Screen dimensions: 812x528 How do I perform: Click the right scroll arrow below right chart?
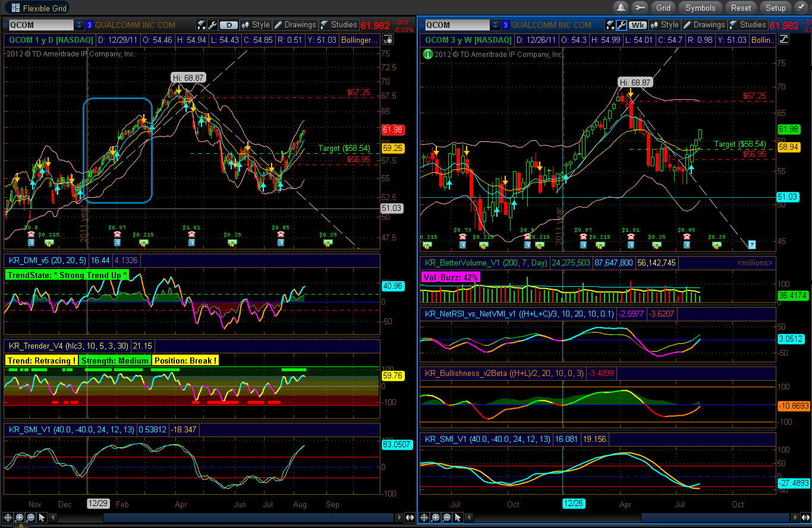pos(796,517)
